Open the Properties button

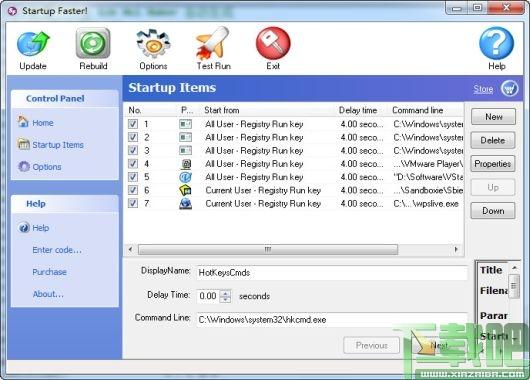(x=492, y=164)
